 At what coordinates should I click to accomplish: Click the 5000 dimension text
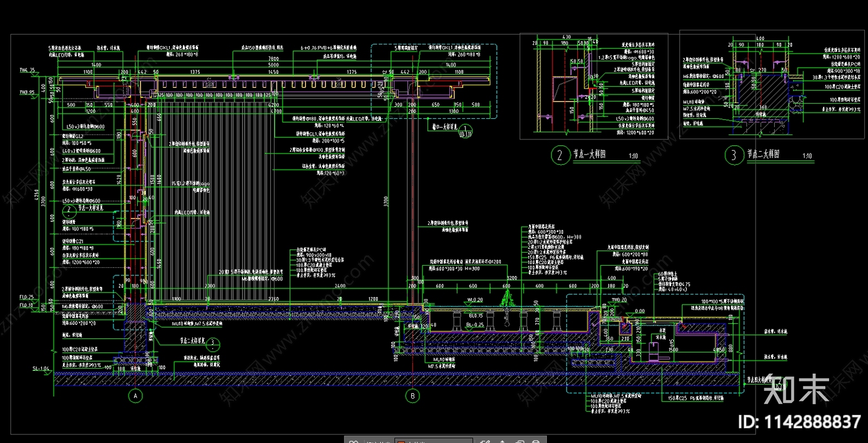pos(273,65)
